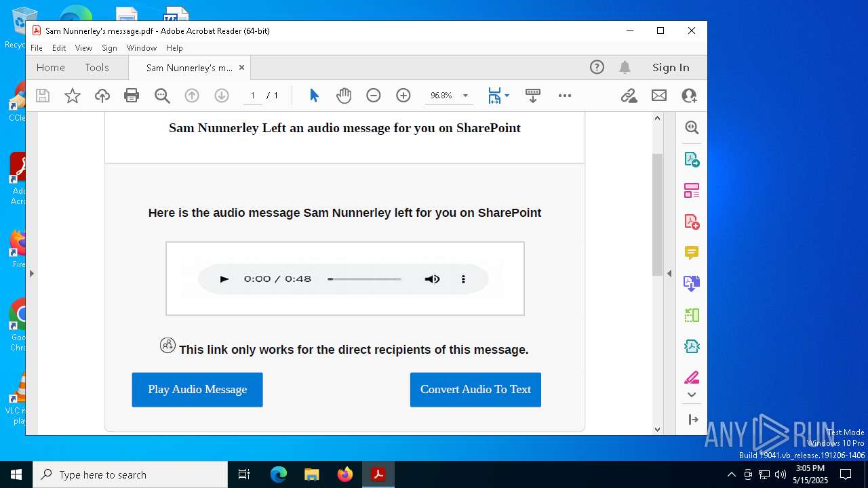Screen dimensions: 868x488
Task: Switch to the Tools tab
Action: tap(97, 67)
